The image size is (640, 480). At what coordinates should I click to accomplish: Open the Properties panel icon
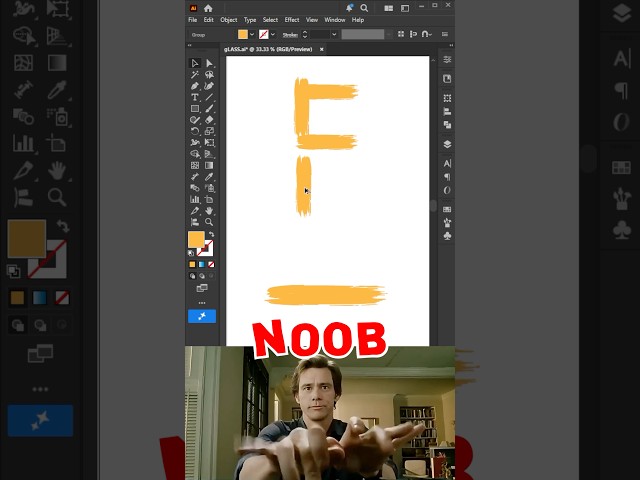pos(447,60)
